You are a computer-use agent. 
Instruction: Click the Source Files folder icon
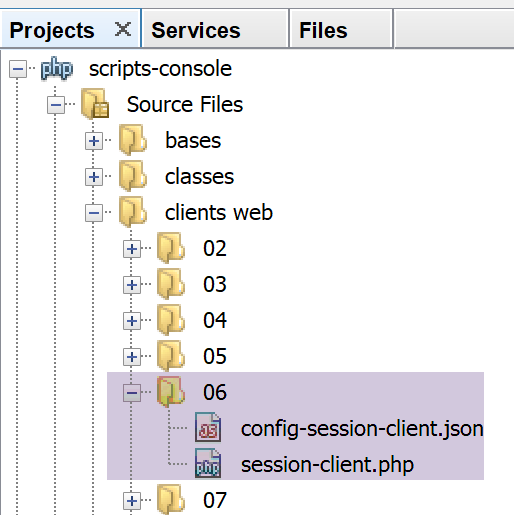coord(95,104)
